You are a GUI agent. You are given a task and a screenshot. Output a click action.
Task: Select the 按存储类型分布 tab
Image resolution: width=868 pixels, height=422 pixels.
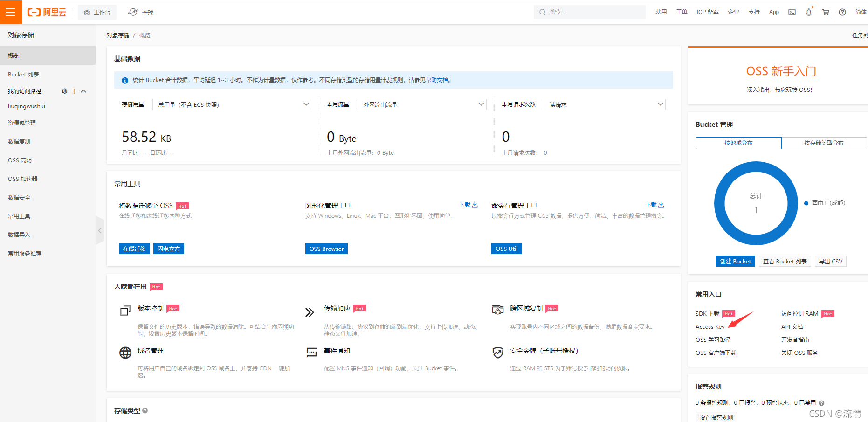(x=824, y=143)
